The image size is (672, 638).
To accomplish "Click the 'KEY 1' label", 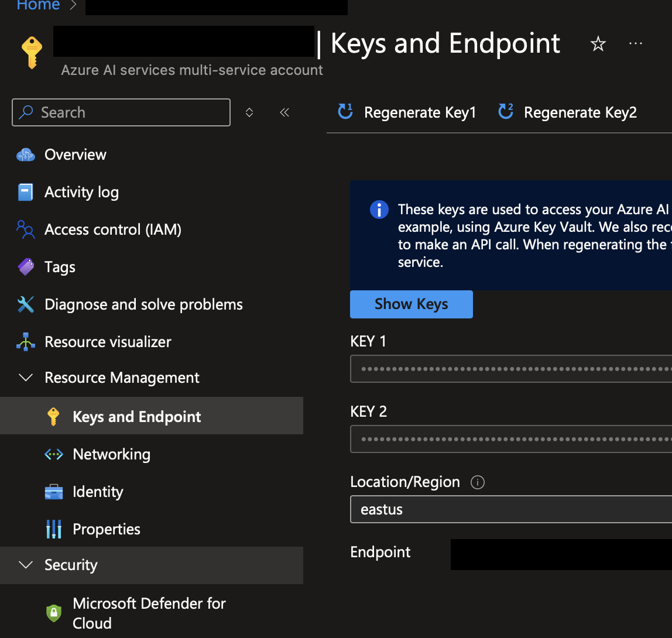I will 368,341.
